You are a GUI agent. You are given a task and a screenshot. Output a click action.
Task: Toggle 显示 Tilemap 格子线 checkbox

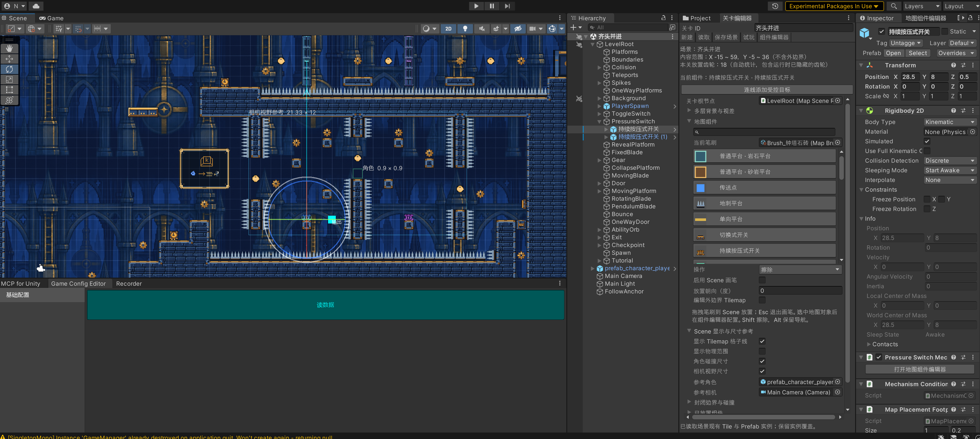762,341
